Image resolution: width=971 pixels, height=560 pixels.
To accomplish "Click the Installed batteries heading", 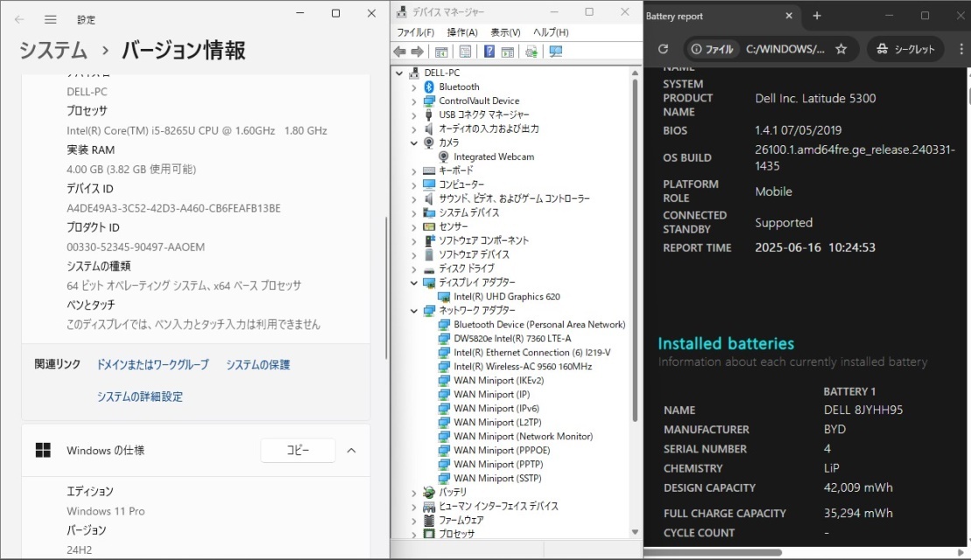I will 726,343.
